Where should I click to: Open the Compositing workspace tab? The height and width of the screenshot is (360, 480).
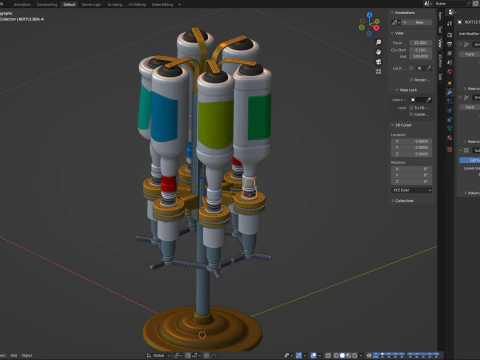47,4
